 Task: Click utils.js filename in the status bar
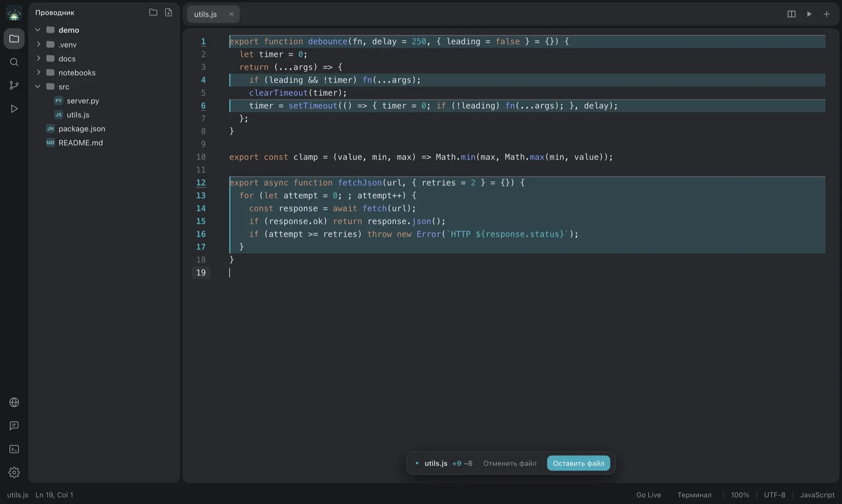[x=18, y=495]
